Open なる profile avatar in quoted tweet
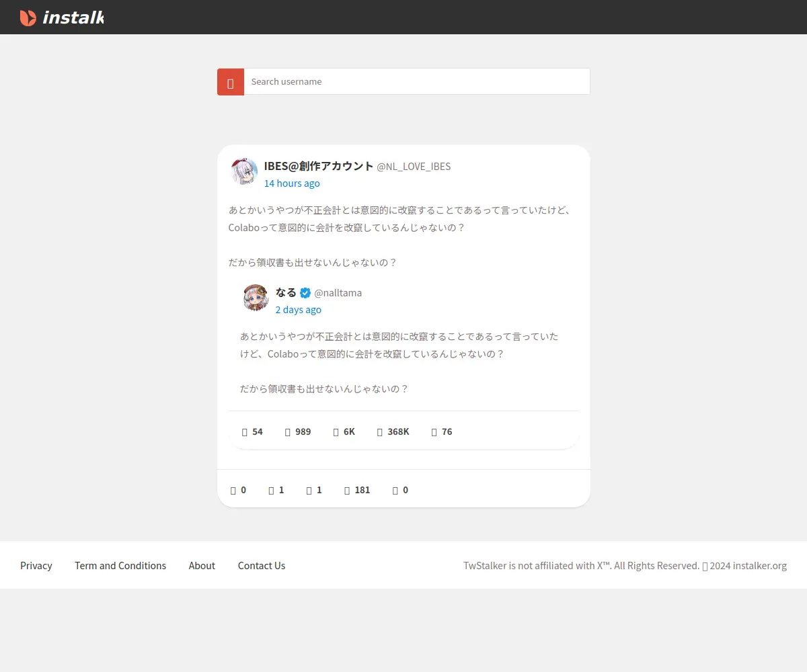Image resolution: width=807 pixels, height=672 pixels. pos(256,298)
